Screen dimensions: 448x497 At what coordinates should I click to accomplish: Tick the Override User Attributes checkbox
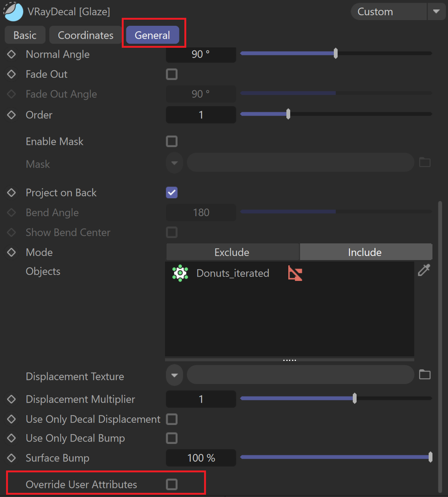(x=172, y=484)
